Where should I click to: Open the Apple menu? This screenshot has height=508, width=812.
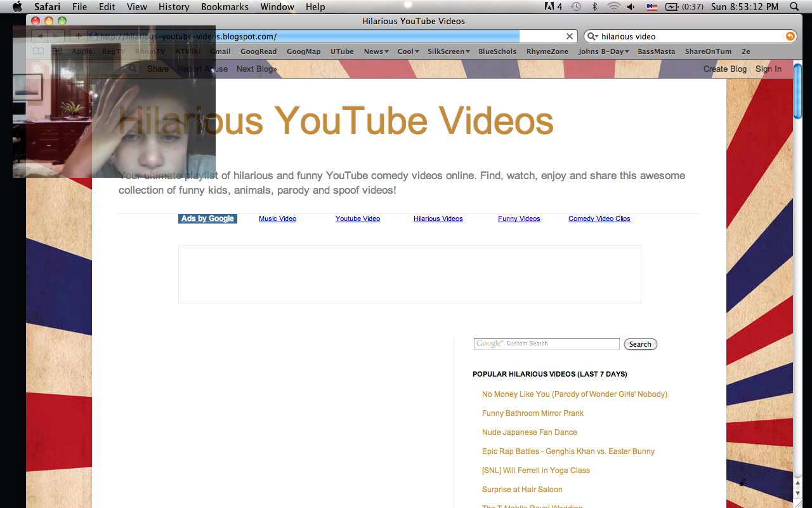(17, 7)
